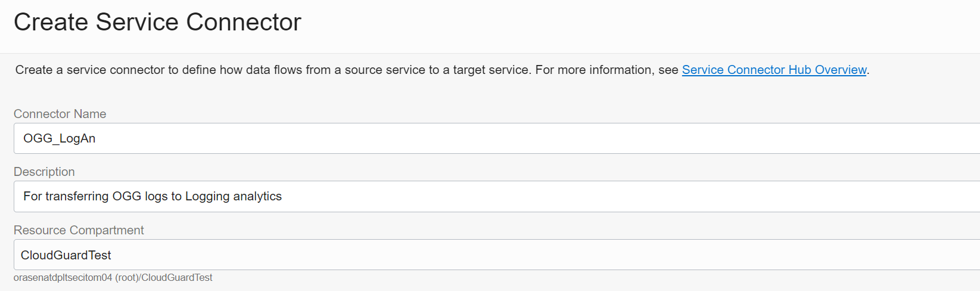Image resolution: width=980 pixels, height=291 pixels.
Task: Click the compartment path text under the dropdown
Action: point(113,278)
